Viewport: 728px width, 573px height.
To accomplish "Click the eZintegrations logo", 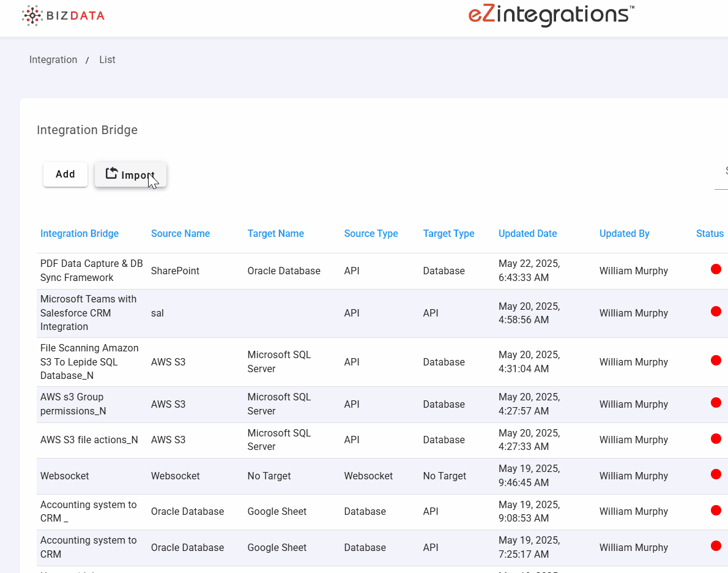I will (x=551, y=15).
